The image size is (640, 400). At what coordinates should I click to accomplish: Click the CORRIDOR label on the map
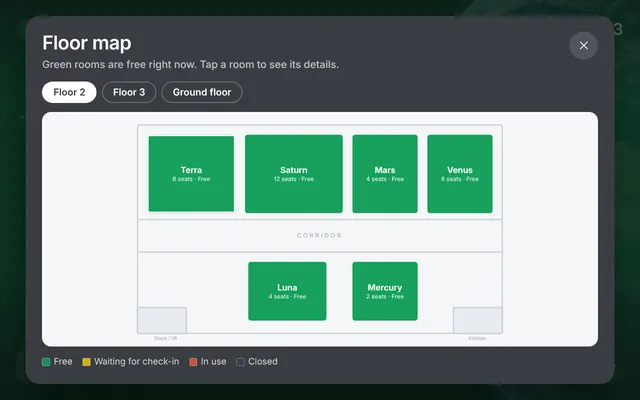[319, 236]
